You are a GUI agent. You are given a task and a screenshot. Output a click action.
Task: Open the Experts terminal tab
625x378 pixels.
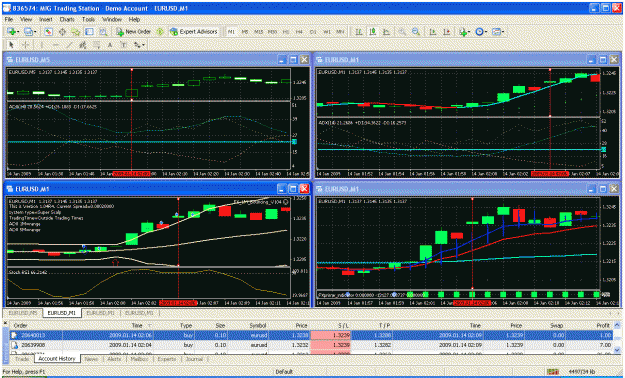(167, 359)
